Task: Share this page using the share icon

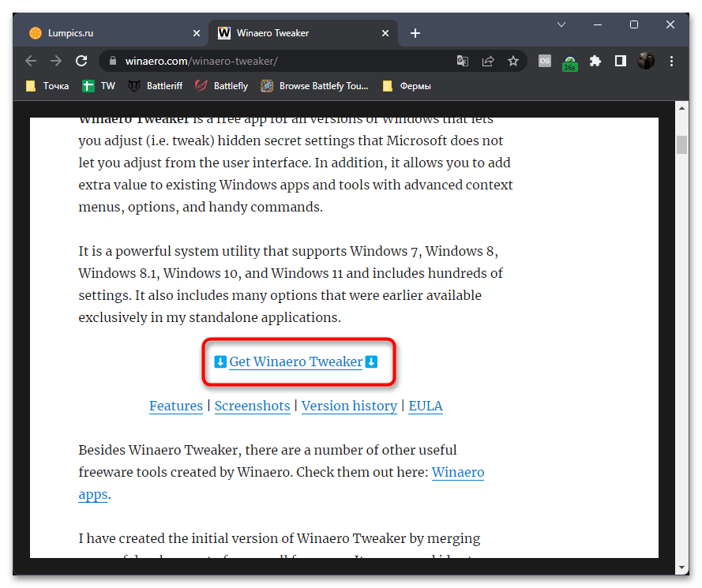Action: [488, 61]
